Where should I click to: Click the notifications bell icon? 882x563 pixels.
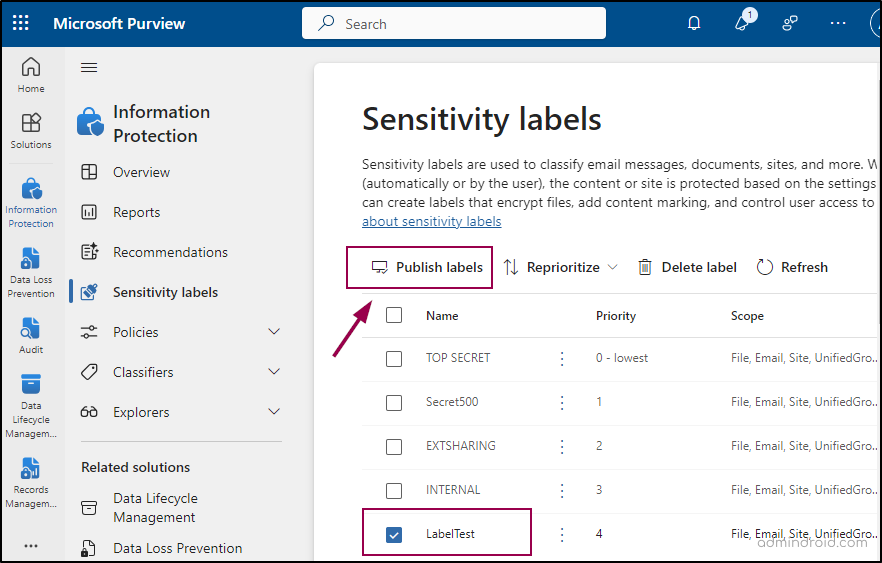(694, 23)
